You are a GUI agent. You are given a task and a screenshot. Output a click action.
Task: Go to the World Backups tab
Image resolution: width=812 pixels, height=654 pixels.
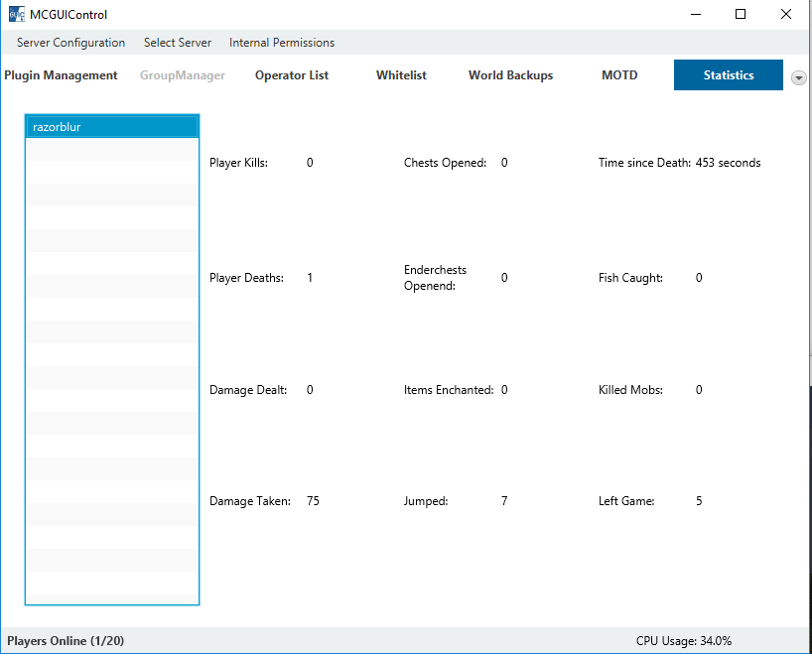510,75
